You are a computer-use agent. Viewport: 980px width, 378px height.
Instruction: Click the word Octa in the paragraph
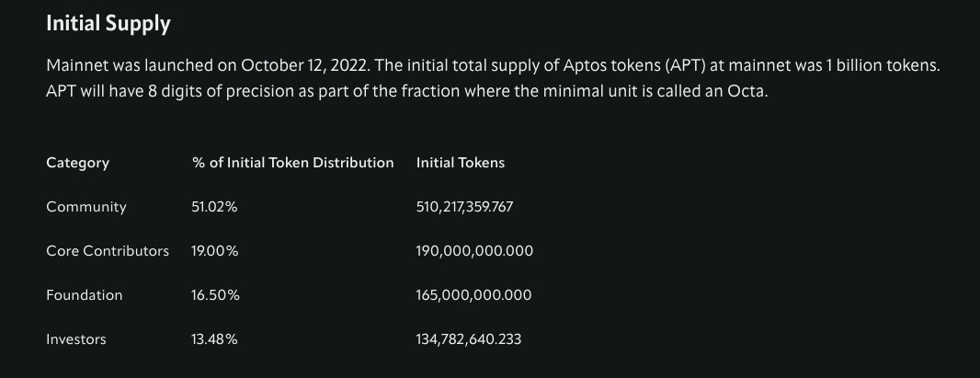746,93
